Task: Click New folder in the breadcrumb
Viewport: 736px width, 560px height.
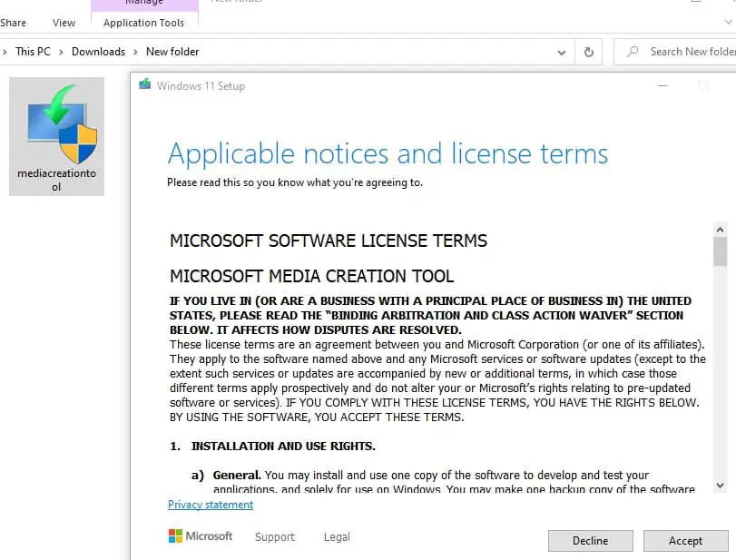Action: (172, 52)
